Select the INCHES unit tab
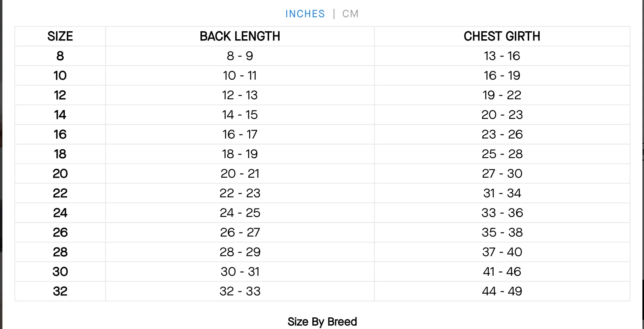This screenshot has width=644, height=329. (305, 14)
